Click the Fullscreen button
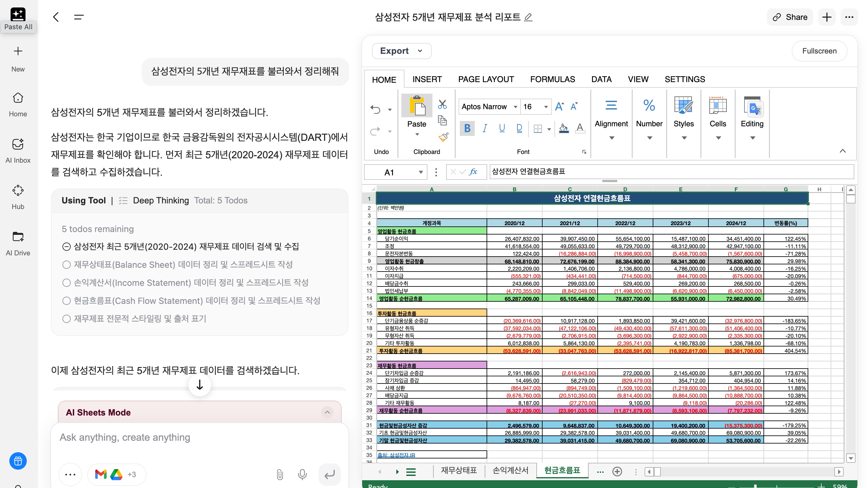This screenshot has height=488, width=868. click(819, 51)
